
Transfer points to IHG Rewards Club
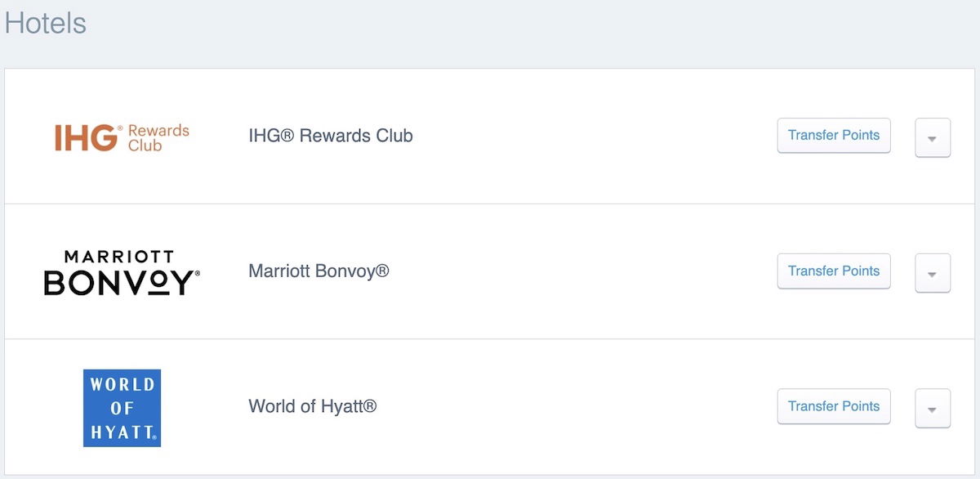834,136
